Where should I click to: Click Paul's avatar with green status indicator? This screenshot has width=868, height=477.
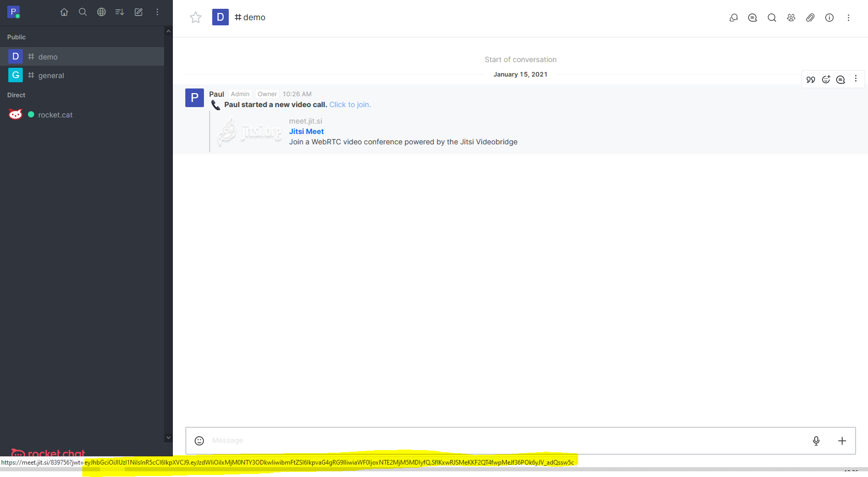(13, 11)
